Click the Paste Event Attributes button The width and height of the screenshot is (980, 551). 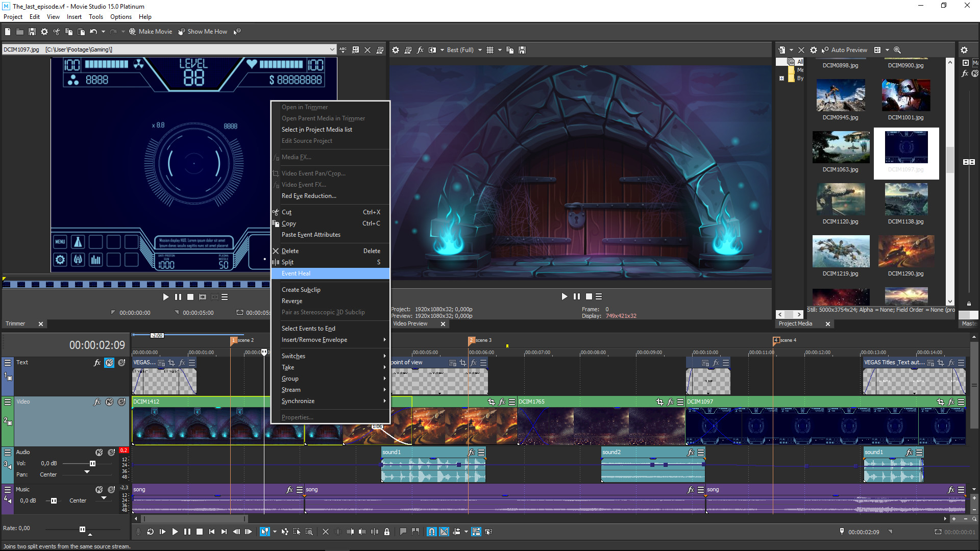(311, 234)
